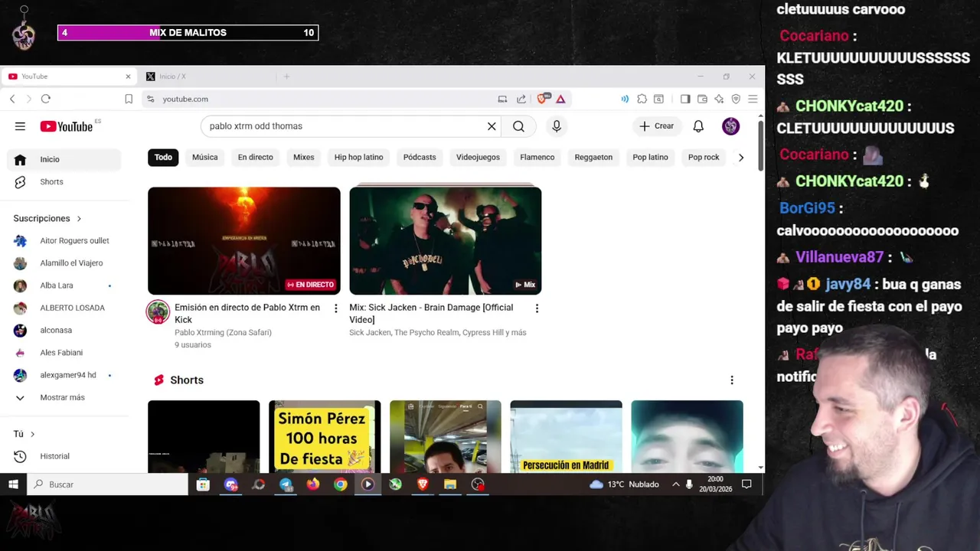The height and width of the screenshot is (551, 980).
Task: Open Brave VPN shield icon in toolbar
Action: point(736,99)
